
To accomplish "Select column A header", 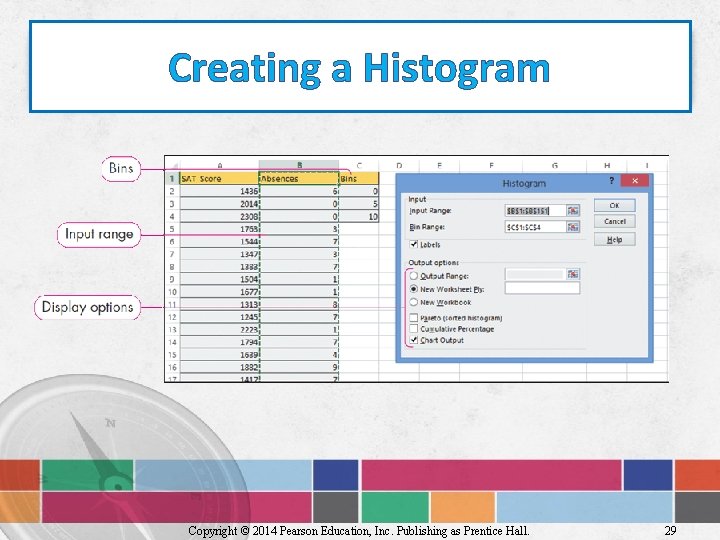I will [219, 165].
